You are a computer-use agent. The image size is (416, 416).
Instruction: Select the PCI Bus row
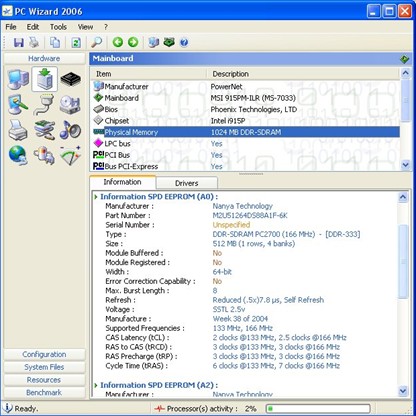[245, 155]
